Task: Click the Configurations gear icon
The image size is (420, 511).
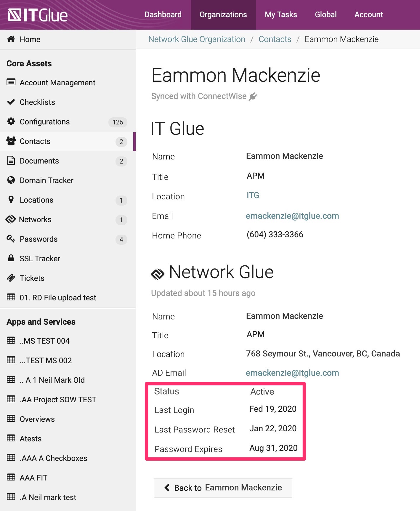Action: pyautogui.click(x=11, y=121)
